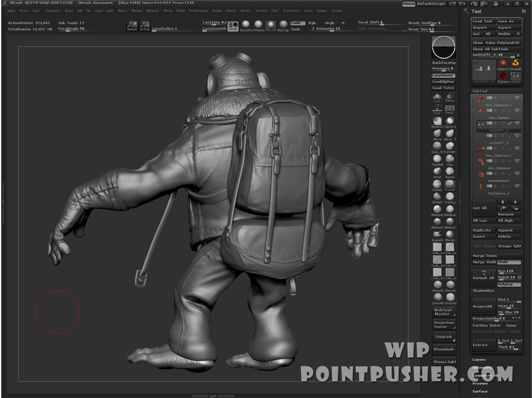
Task: Open the Document menu
Action: pos(53,11)
